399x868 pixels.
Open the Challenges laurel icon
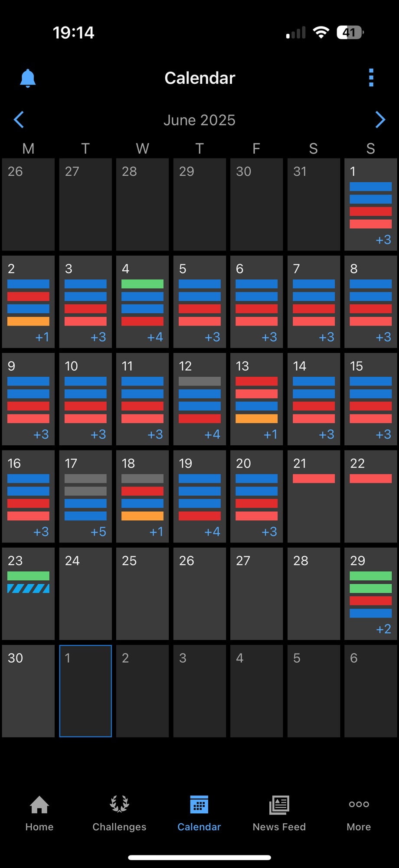[119, 804]
